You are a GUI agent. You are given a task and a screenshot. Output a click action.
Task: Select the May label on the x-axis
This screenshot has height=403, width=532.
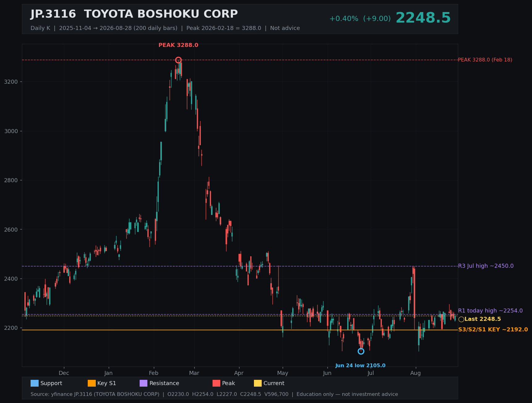283,373
